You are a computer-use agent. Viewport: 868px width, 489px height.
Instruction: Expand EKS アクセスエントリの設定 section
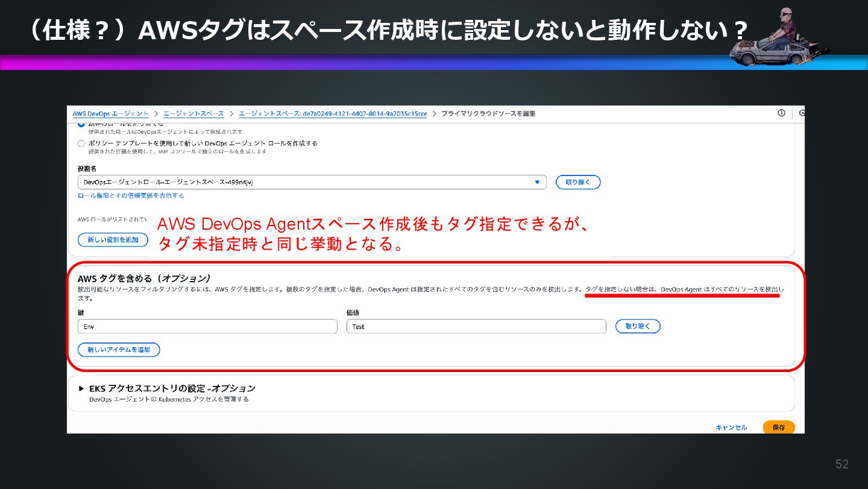tap(81, 389)
